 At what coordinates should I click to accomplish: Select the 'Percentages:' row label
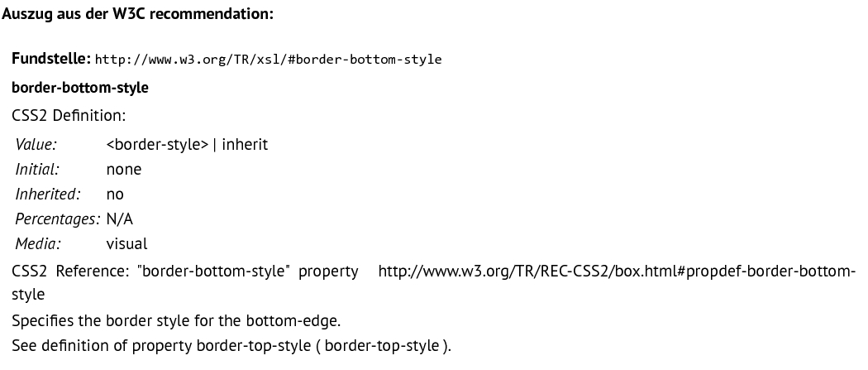tap(58, 219)
